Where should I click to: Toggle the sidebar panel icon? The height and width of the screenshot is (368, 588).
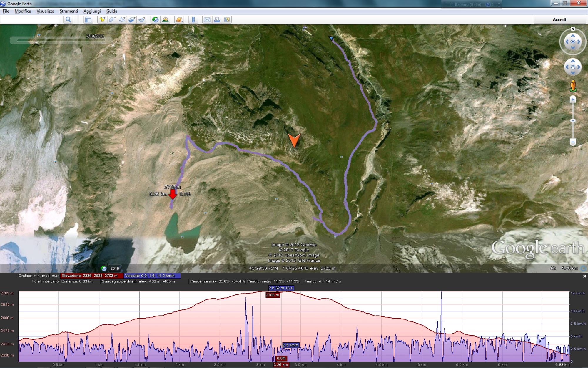point(88,20)
